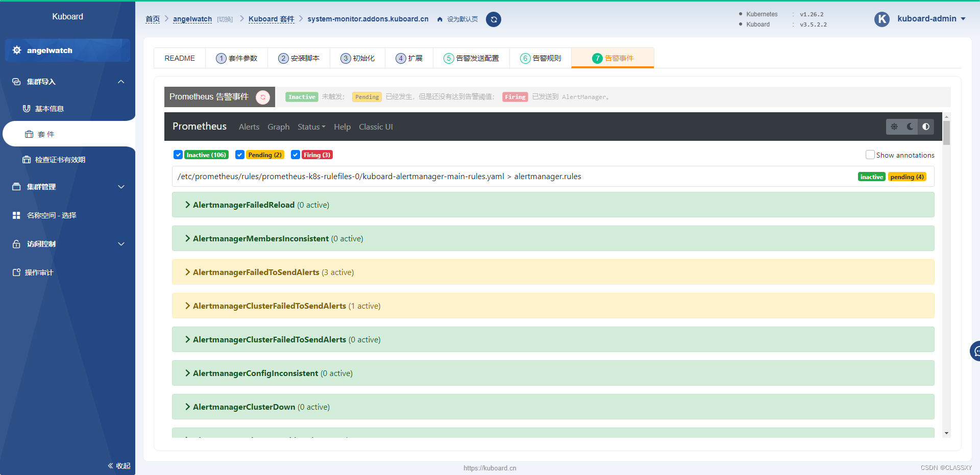Switch Prometheus to dark theme moon icon
The width and height of the screenshot is (980, 475).
tap(910, 127)
